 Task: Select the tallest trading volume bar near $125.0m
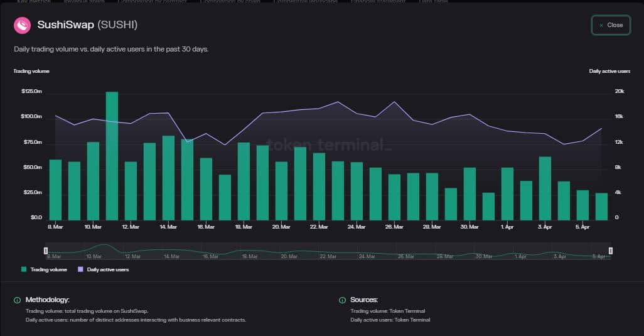pyautogui.click(x=112, y=156)
